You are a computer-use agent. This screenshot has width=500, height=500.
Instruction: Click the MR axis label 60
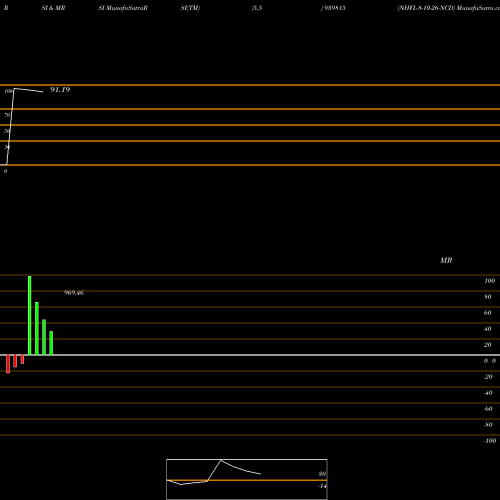point(488,313)
